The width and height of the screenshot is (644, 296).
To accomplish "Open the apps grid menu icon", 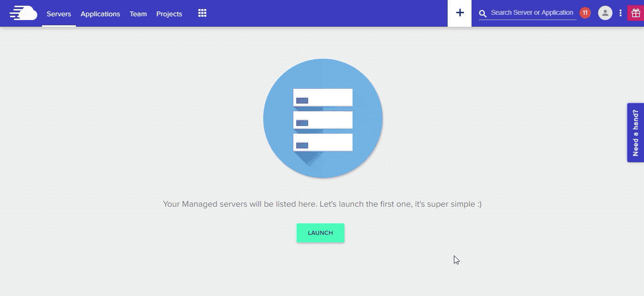I will click(x=202, y=13).
